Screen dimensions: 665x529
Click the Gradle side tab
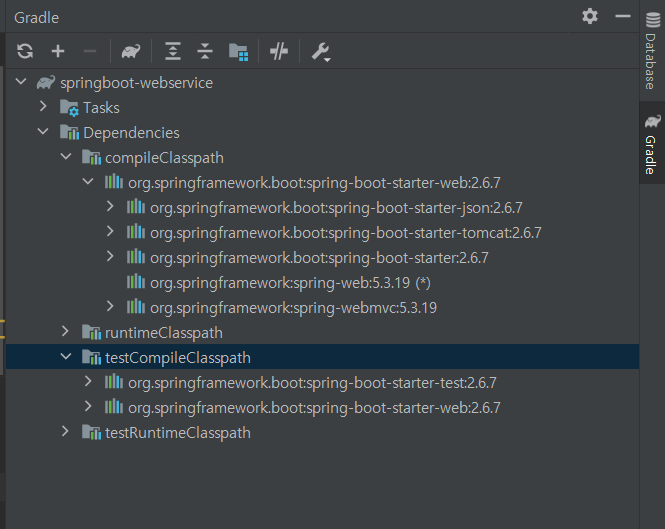click(652, 144)
